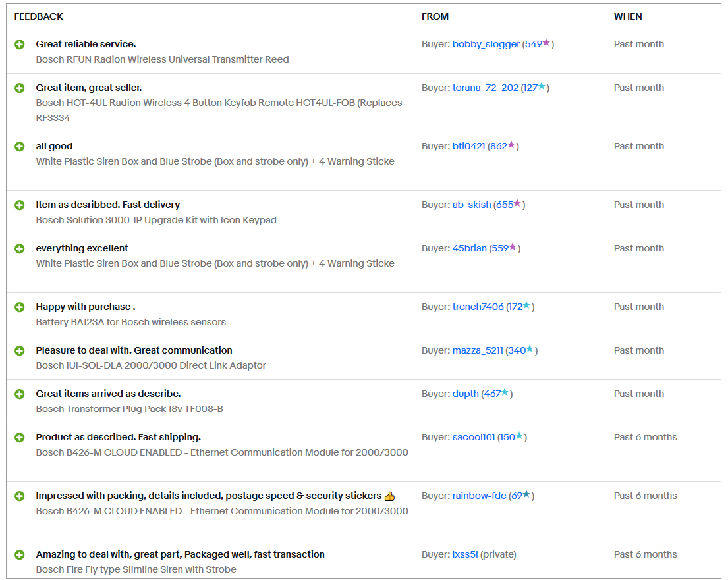
Task: Click the comment 'all good'
Action: point(54,146)
